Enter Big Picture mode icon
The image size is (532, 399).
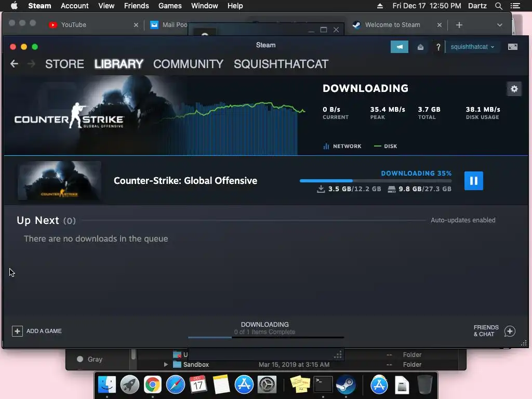[x=512, y=47]
